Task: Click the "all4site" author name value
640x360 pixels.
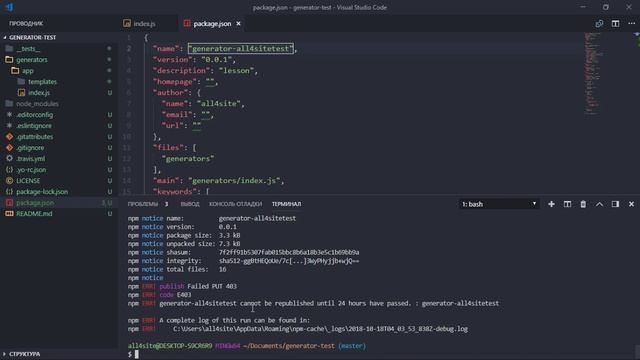Action: tap(218, 104)
